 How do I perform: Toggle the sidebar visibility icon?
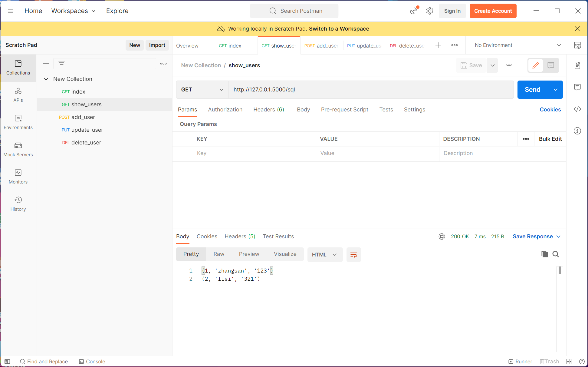pos(8,362)
